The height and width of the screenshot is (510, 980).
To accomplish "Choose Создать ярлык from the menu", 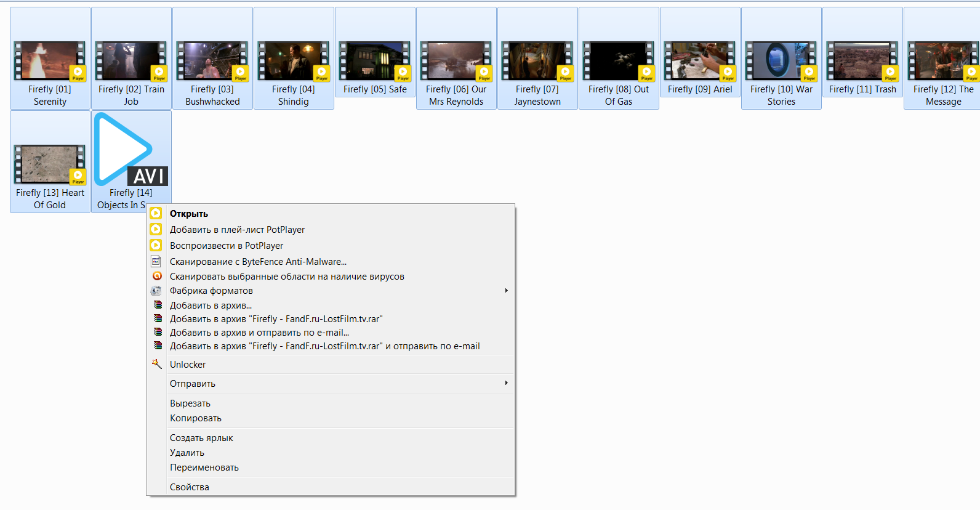I will point(201,438).
